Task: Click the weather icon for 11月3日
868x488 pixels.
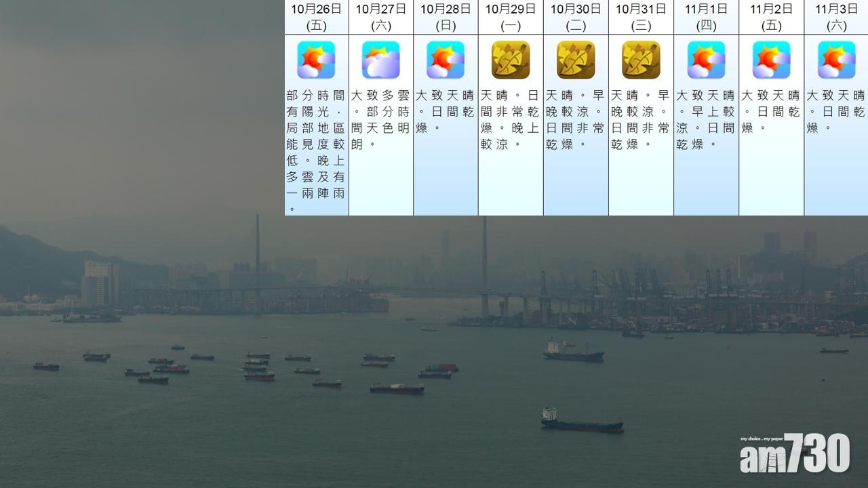Action: pyautogui.click(x=836, y=60)
